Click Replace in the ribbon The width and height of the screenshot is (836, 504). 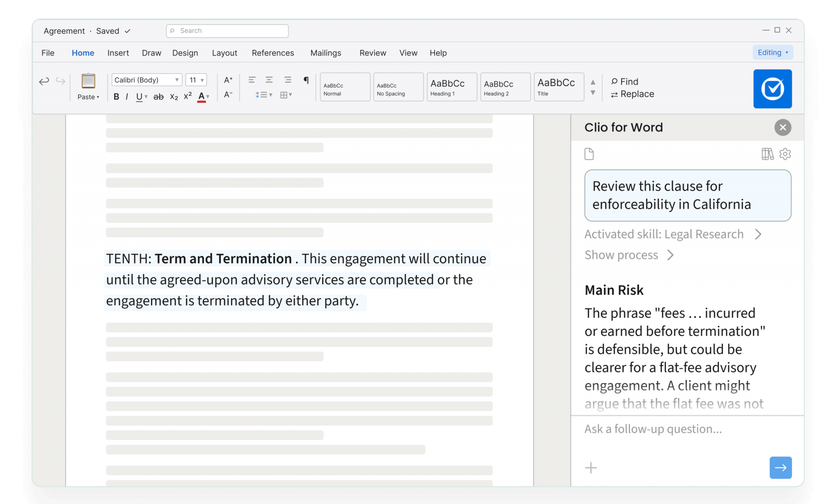coord(632,94)
